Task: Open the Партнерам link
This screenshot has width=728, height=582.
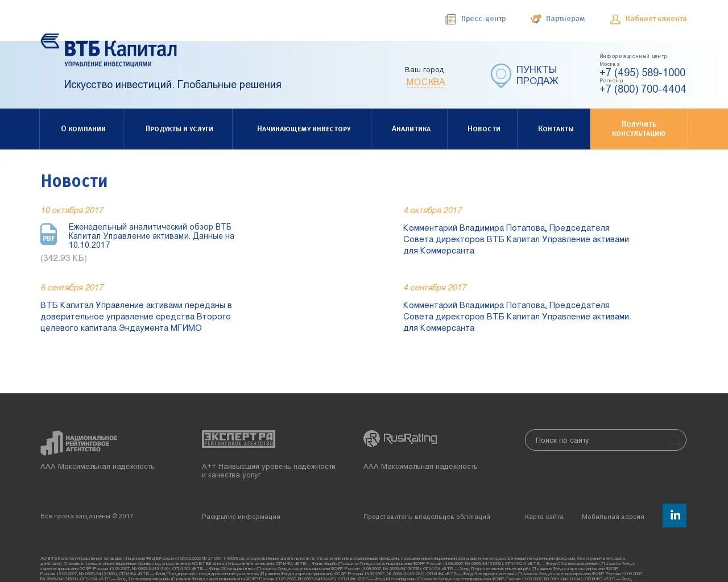Action: click(x=565, y=19)
